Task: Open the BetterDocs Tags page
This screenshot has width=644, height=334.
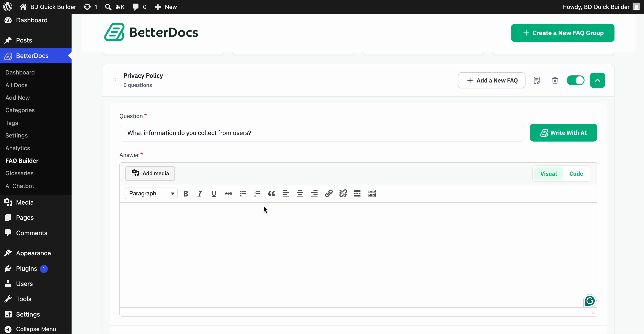Action: click(x=12, y=123)
